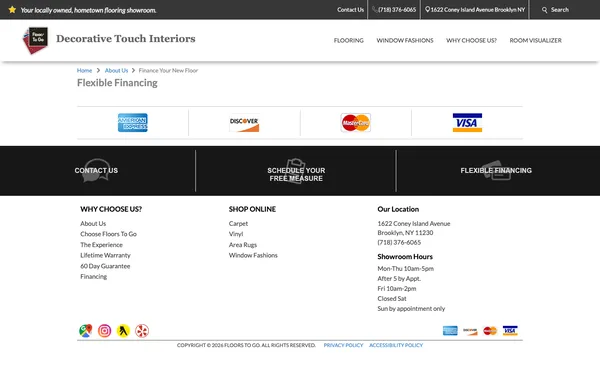Viewport: 600px width, 375px height.
Task: Open The Experience footer link
Action: (101, 245)
